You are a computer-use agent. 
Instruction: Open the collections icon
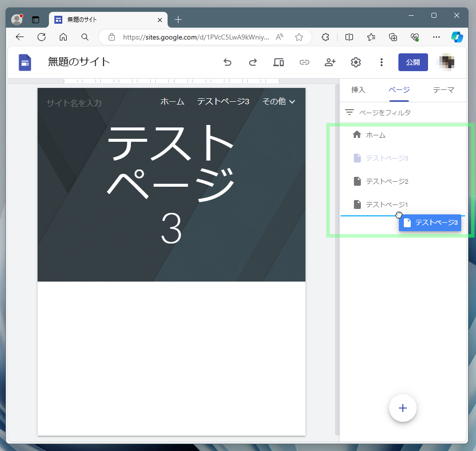point(393,37)
